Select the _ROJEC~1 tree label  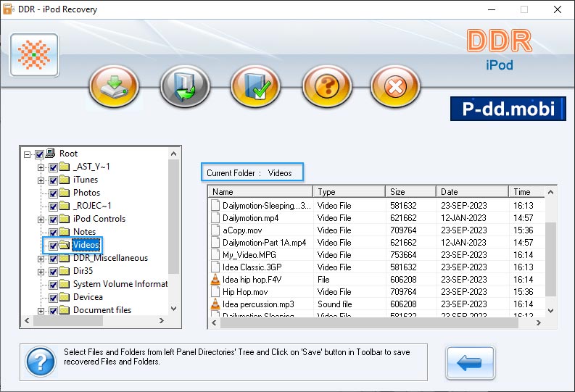(92, 206)
